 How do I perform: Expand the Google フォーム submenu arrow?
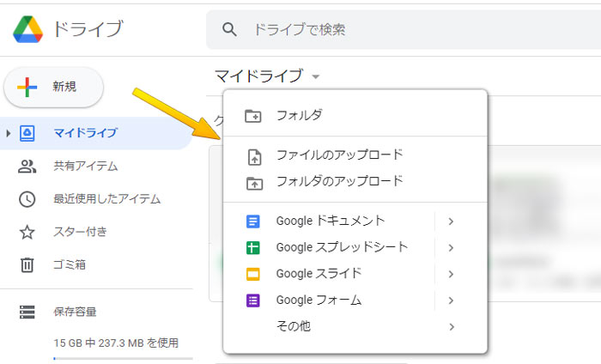pos(451,300)
